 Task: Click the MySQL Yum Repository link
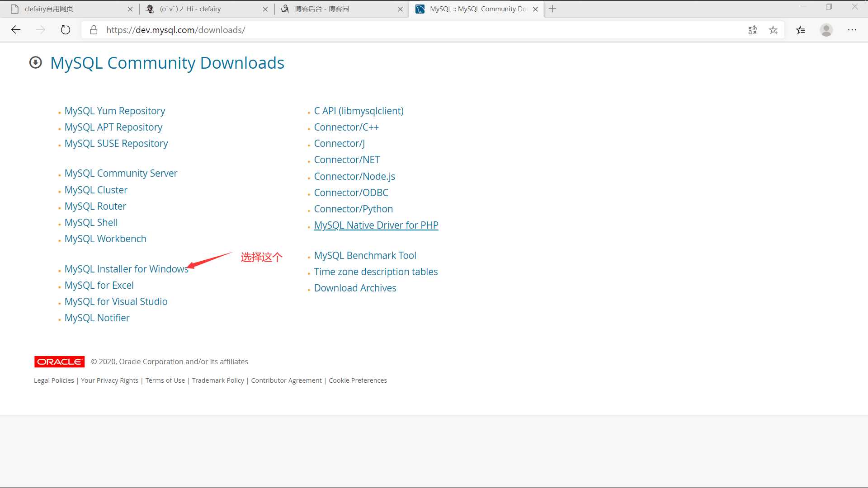tap(114, 110)
